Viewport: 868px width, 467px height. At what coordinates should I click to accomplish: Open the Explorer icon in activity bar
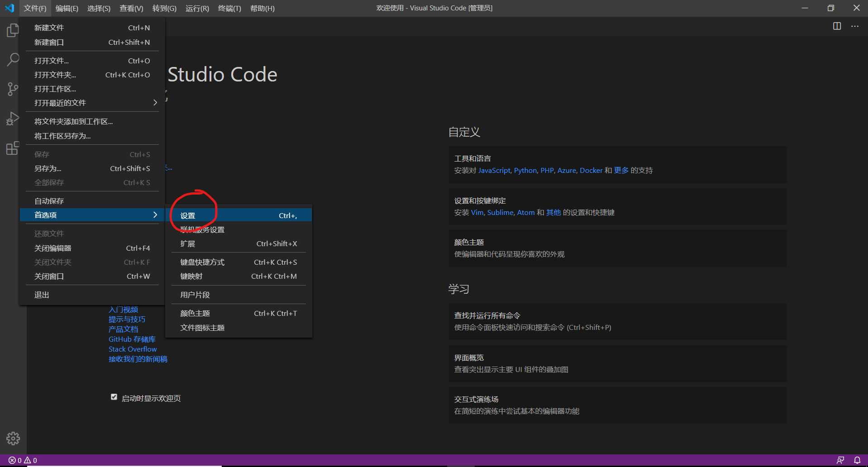pyautogui.click(x=13, y=30)
